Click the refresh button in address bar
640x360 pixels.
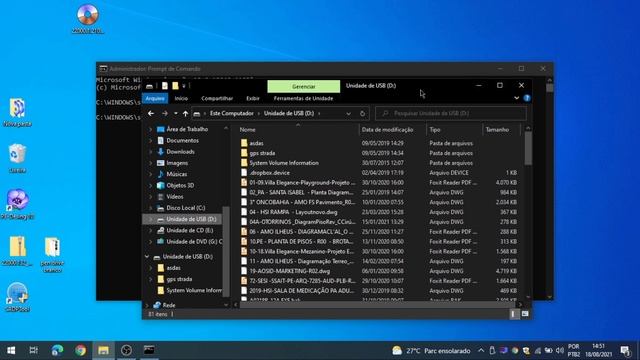point(362,113)
